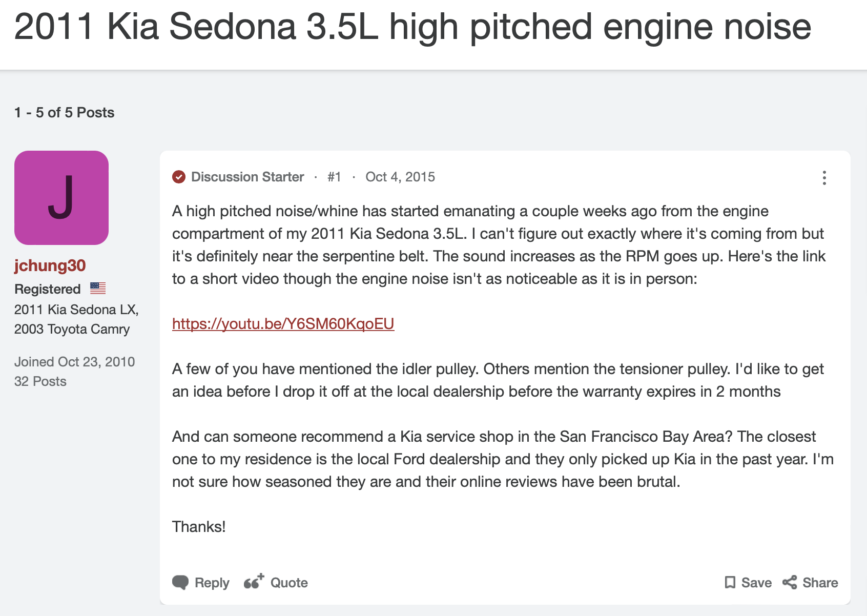Click the Oct 4, 2015 post date
Image resolution: width=867 pixels, height=616 pixels.
[x=400, y=177]
